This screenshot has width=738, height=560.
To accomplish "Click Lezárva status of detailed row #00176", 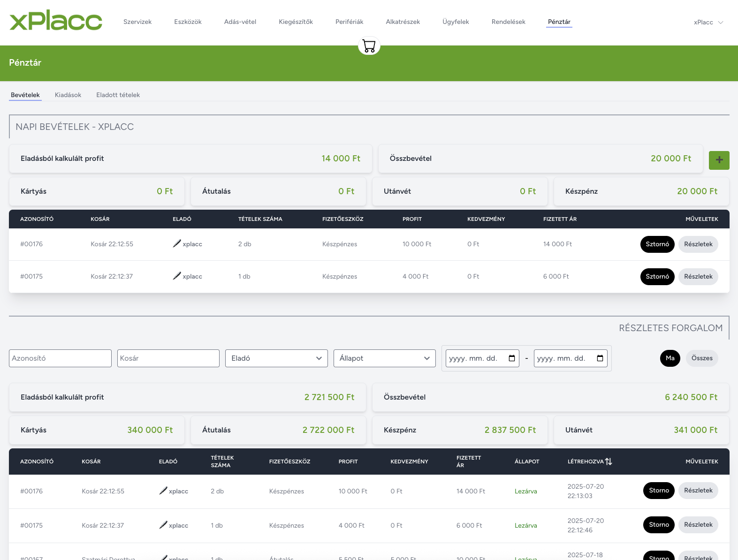I will 526,491.
